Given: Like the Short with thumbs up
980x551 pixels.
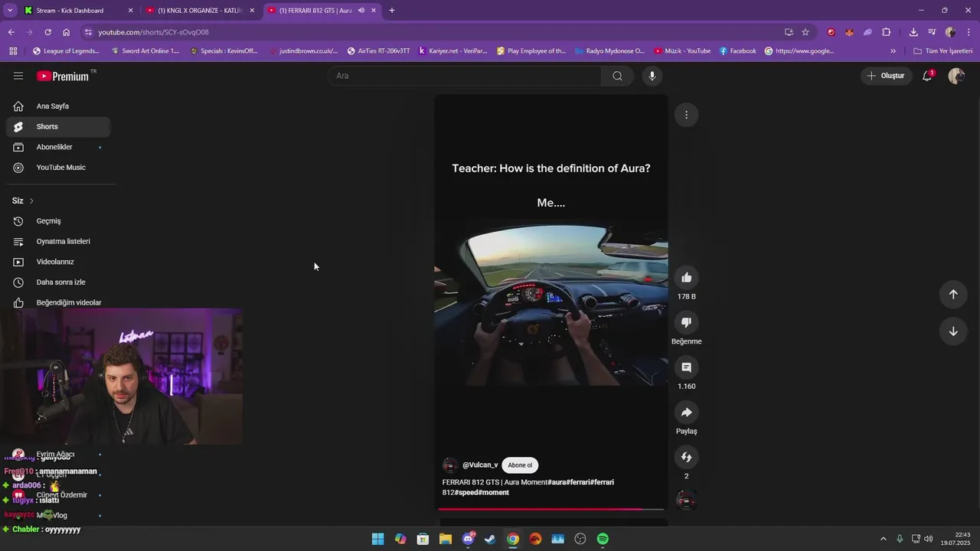Looking at the screenshot, I should tap(686, 278).
